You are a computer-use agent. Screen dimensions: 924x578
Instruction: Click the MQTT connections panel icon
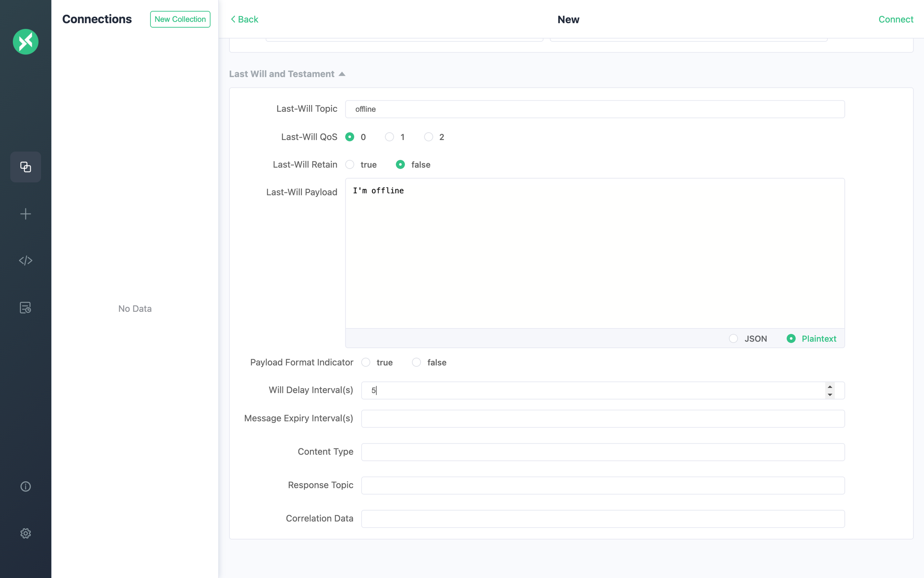coord(25,166)
